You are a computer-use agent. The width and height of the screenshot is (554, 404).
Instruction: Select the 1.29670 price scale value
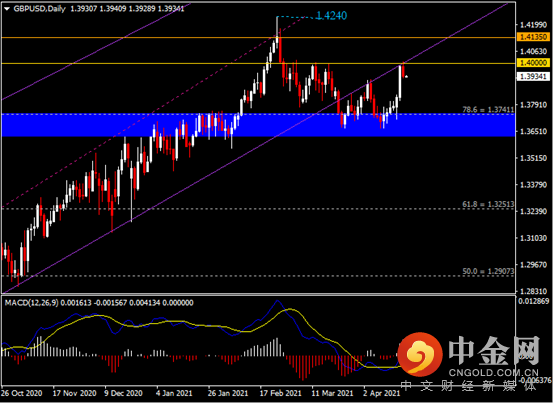pyautogui.click(x=533, y=265)
